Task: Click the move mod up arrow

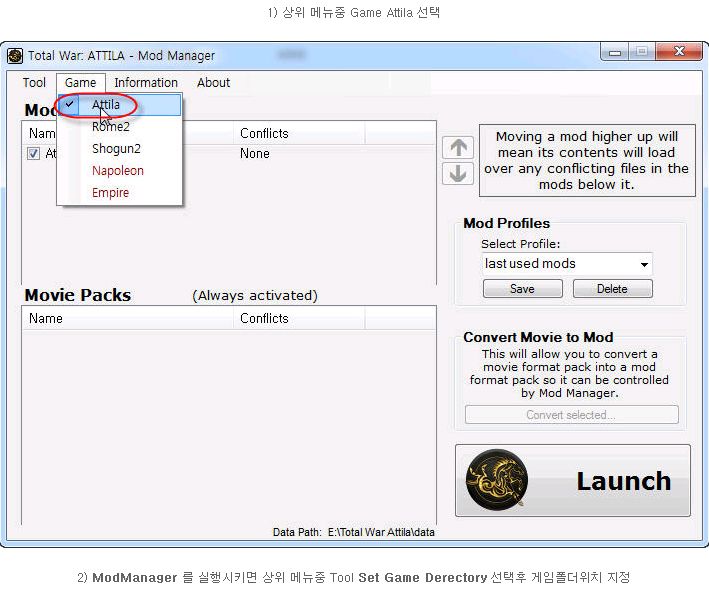Action: point(458,147)
